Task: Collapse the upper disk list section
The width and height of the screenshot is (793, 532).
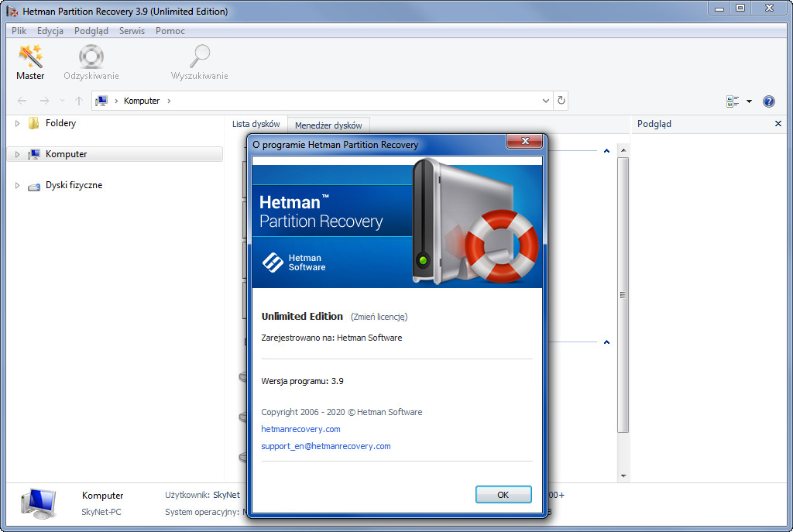Action: [x=606, y=151]
